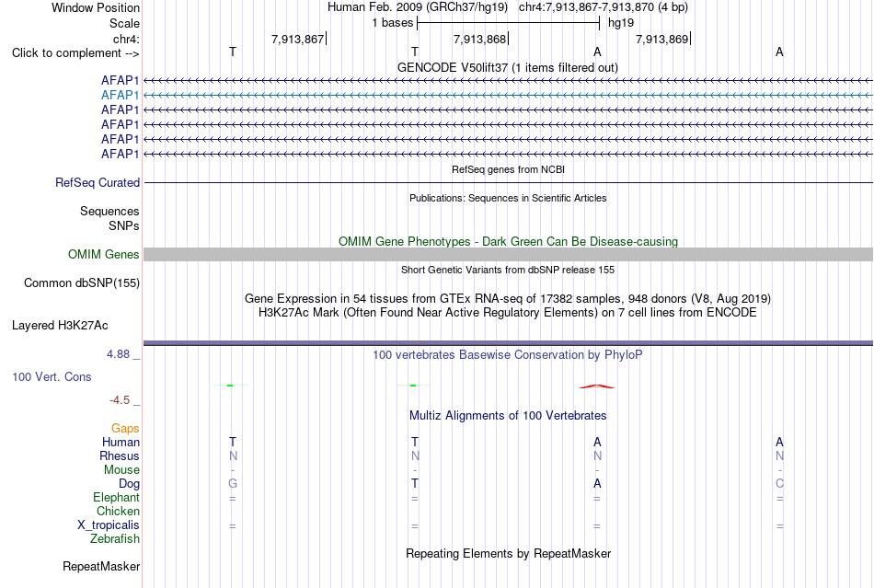Open the 100 Vert. Cons label
The width and height of the screenshot is (874, 588).
tap(52, 377)
